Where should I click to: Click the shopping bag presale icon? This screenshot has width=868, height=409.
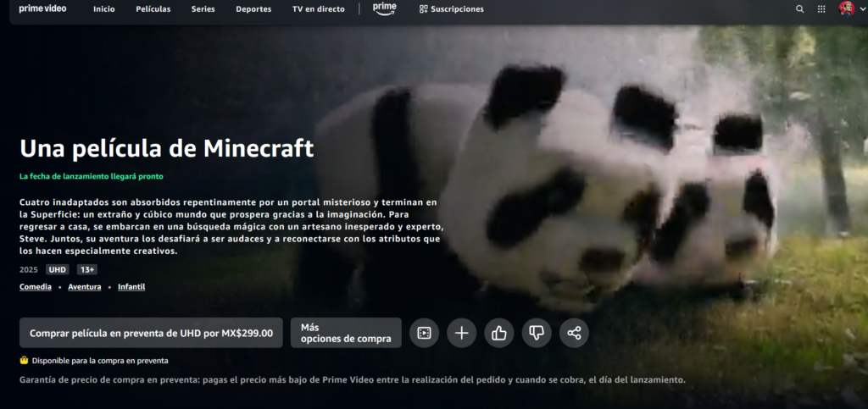point(24,361)
